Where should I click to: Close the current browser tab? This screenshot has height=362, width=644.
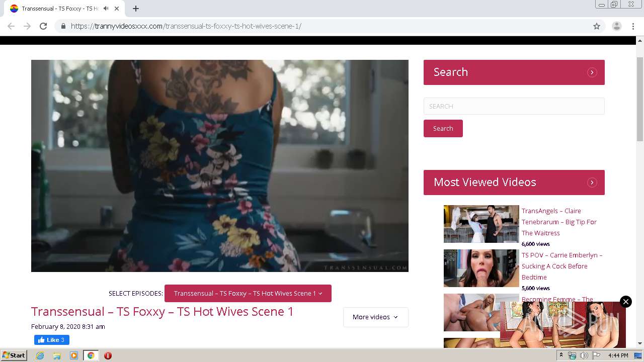(117, 9)
